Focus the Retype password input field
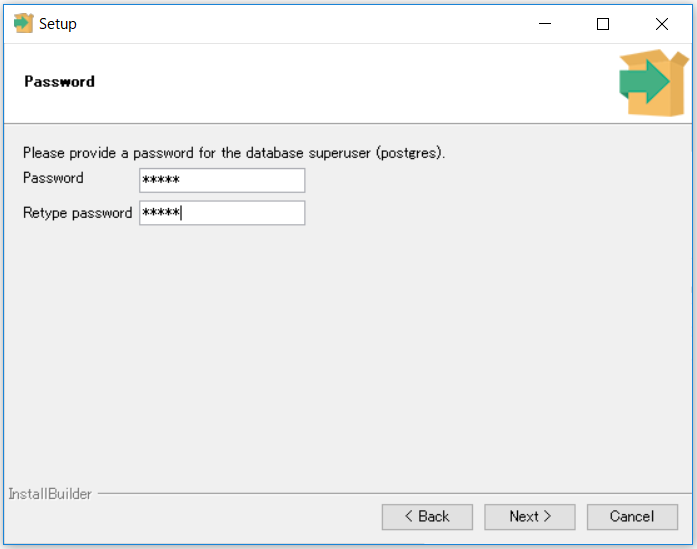Screen dimensions: 697x549 222,213
